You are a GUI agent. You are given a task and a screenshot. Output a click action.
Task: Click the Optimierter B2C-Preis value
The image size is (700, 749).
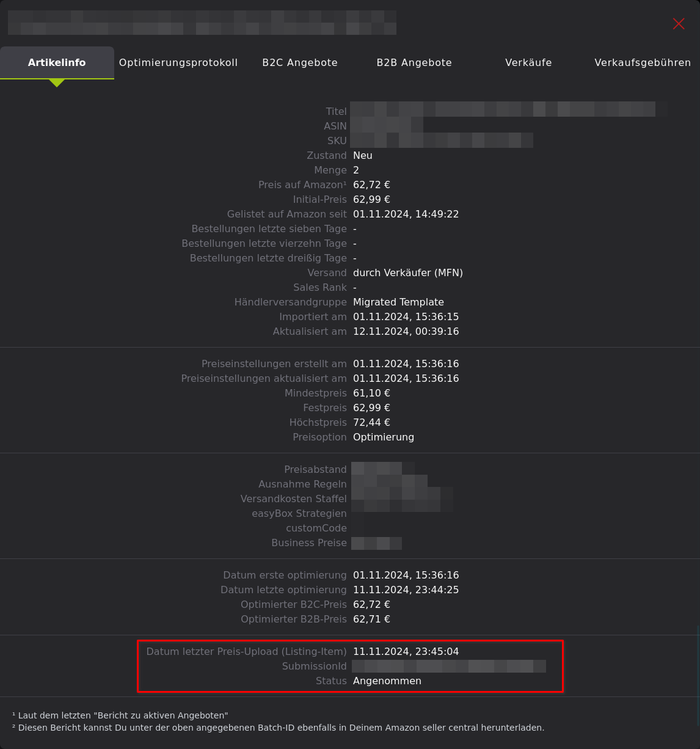(x=371, y=604)
